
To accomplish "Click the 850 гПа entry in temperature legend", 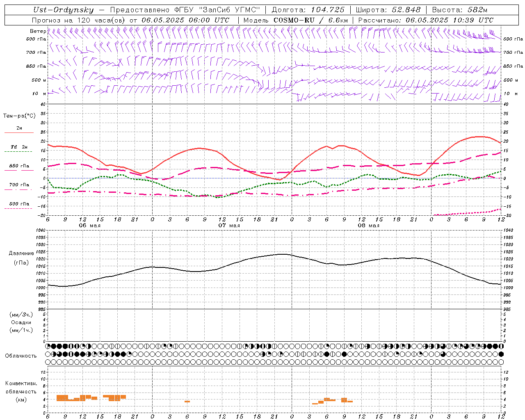I will click(19, 166).
